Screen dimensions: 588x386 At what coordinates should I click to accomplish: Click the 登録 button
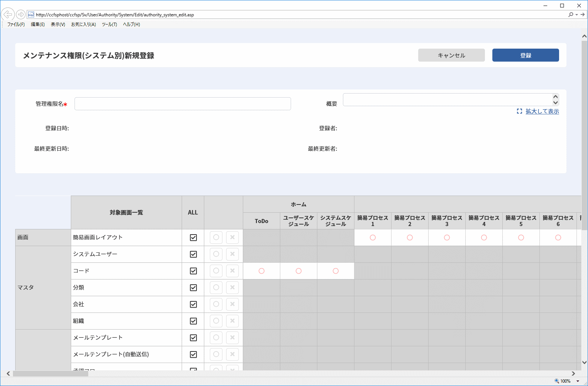pyautogui.click(x=526, y=55)
